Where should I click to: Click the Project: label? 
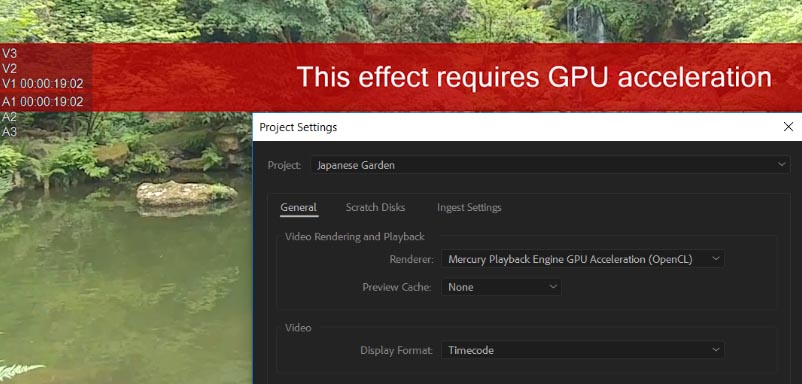coord(284,165)
